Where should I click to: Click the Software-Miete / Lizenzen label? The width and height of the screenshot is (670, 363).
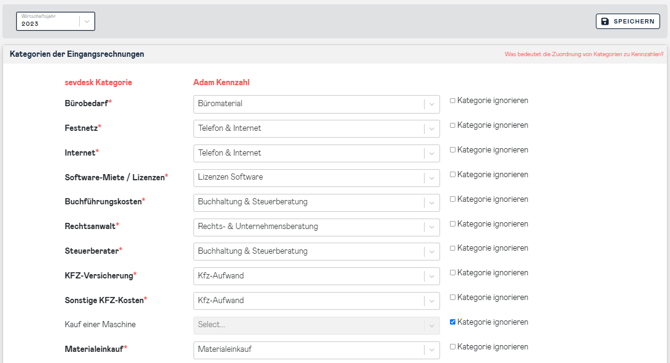pyautogui.click(x=115, y=177)
